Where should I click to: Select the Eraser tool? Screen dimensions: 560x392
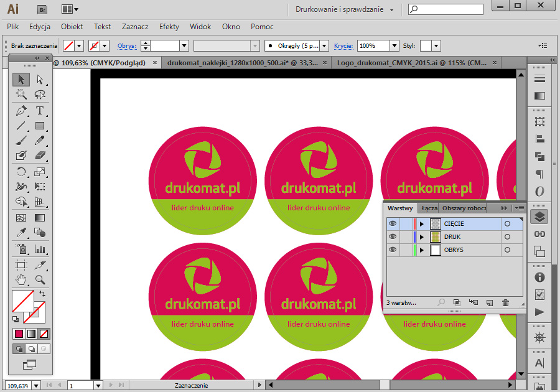tap(40, 156)
